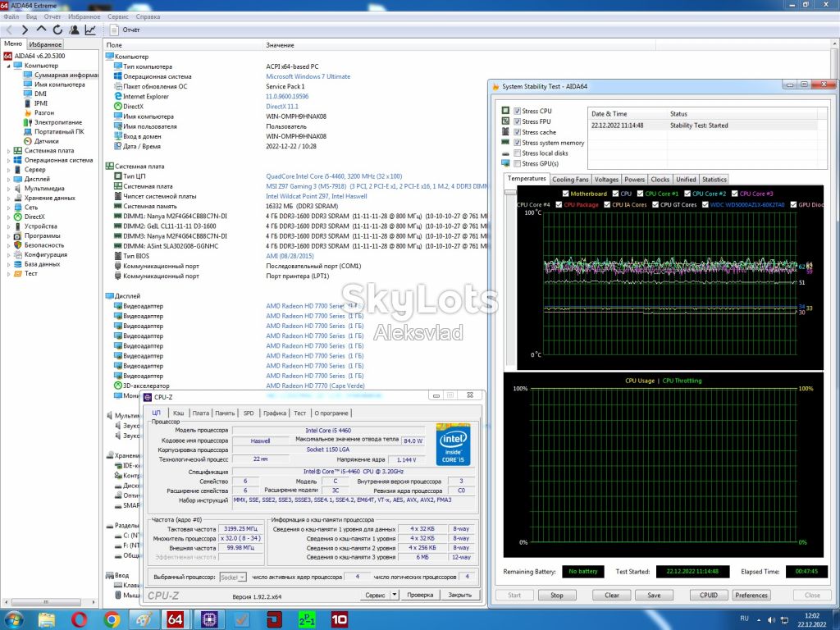Click the refresh icon in AIDA64 toolbar
840x630 pixels.
[x=57, y=30]
